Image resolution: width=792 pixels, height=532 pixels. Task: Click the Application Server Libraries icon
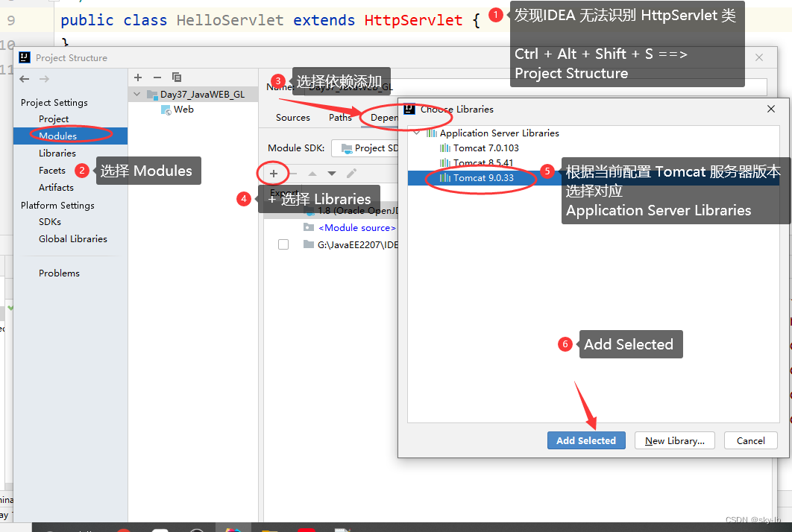[431, 133]
